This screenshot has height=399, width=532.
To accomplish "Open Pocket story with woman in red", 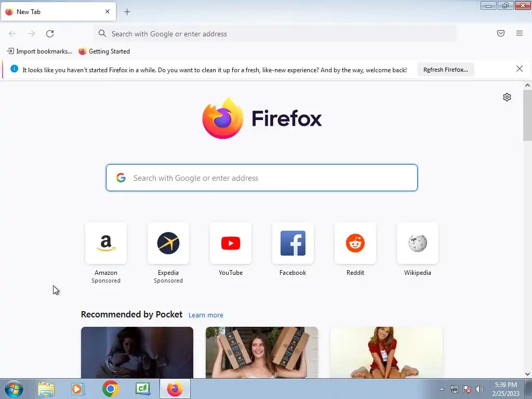I will coord(387,353).
